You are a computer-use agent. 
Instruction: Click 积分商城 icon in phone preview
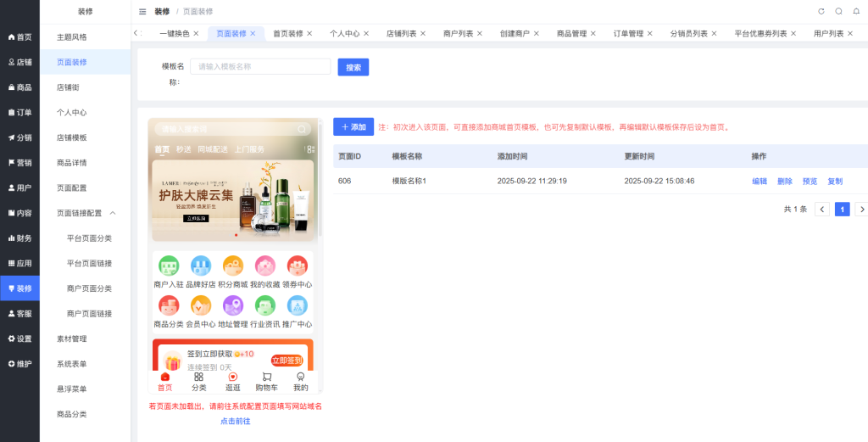point(232,266)
